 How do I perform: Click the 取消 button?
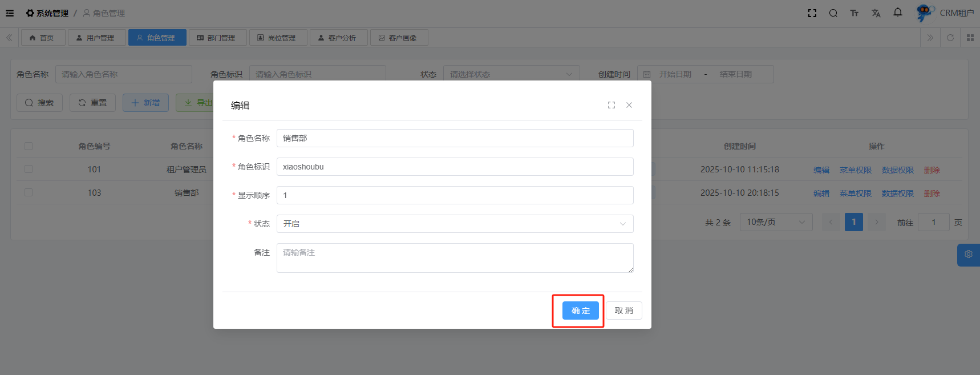[623, 311]
